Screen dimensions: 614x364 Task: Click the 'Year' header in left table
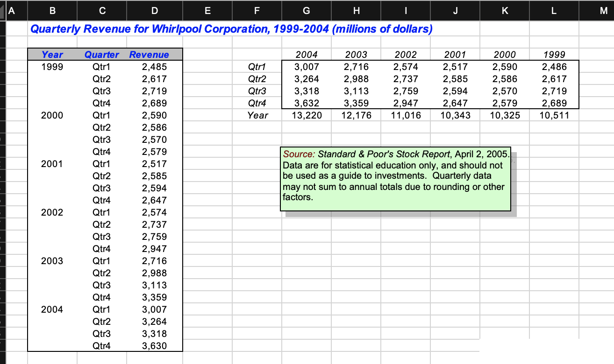click(52, 55)
